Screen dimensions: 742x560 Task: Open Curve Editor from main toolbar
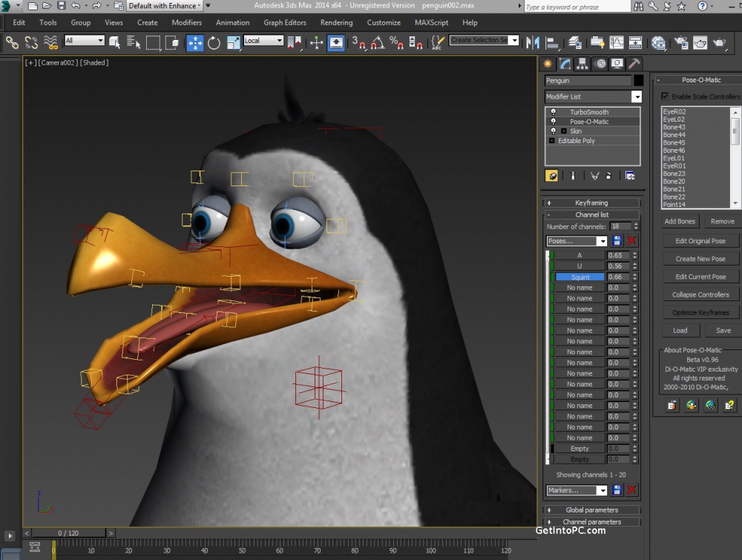point(617,42)
